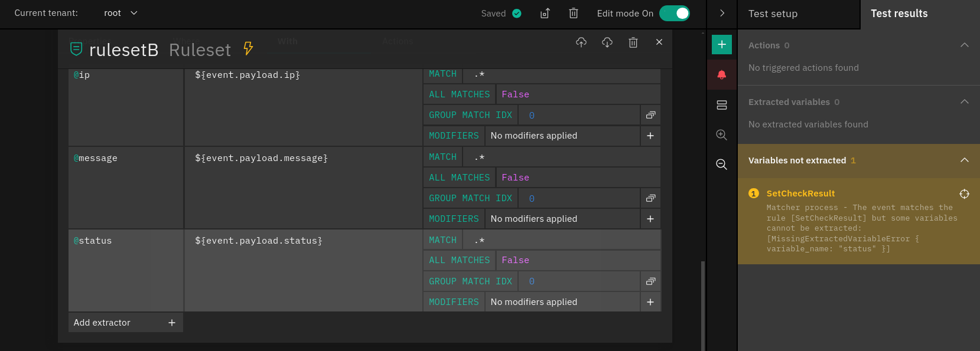
Task: Click the ruleset upload cloud icon
Action: tap(581, 42)
